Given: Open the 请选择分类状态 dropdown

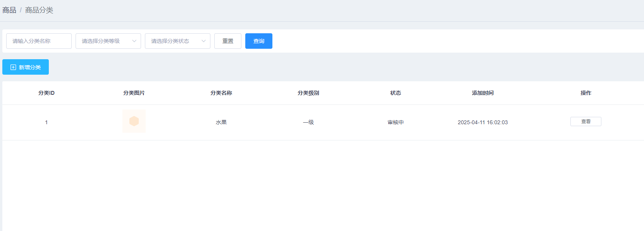Looking at the screenshot, I should 177,41.
